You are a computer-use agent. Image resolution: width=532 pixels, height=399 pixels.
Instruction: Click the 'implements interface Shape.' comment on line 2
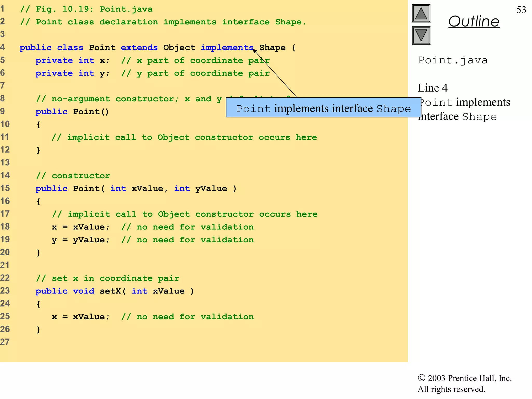tap(235, 22)
